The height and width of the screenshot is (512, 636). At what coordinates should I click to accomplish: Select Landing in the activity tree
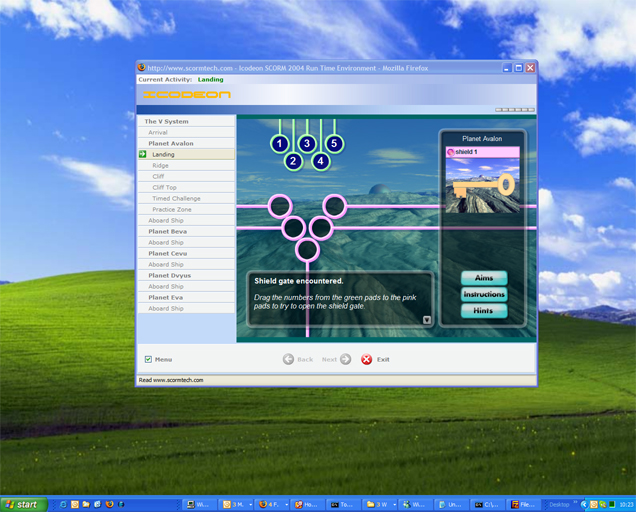(187, 154)
